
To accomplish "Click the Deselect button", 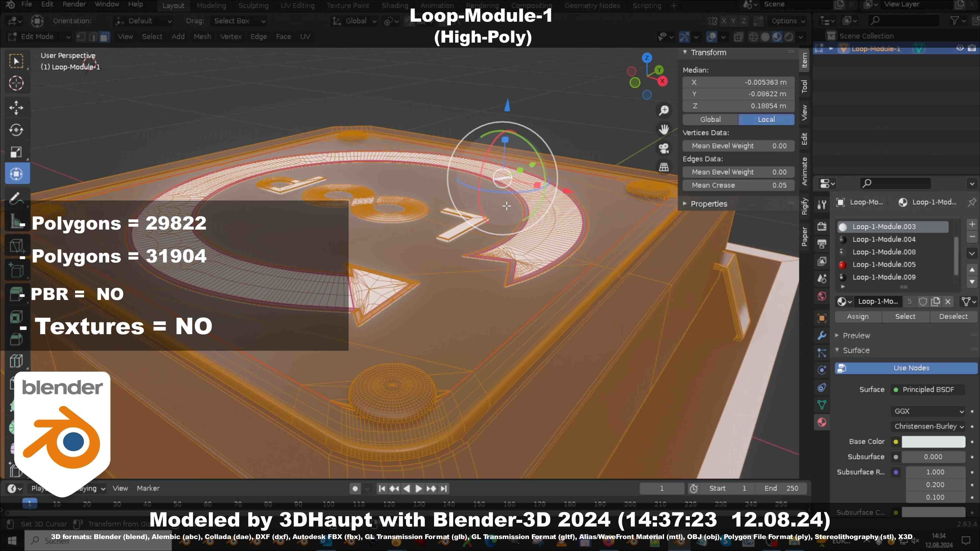I will click(953, 317).
